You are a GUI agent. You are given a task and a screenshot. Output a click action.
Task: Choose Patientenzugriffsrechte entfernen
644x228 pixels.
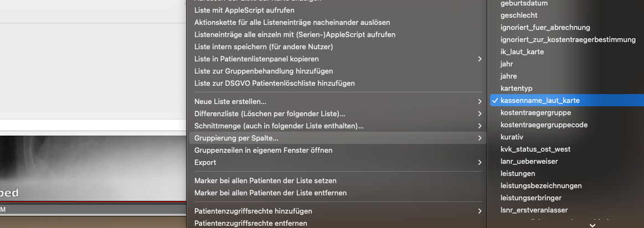(250, 223)
